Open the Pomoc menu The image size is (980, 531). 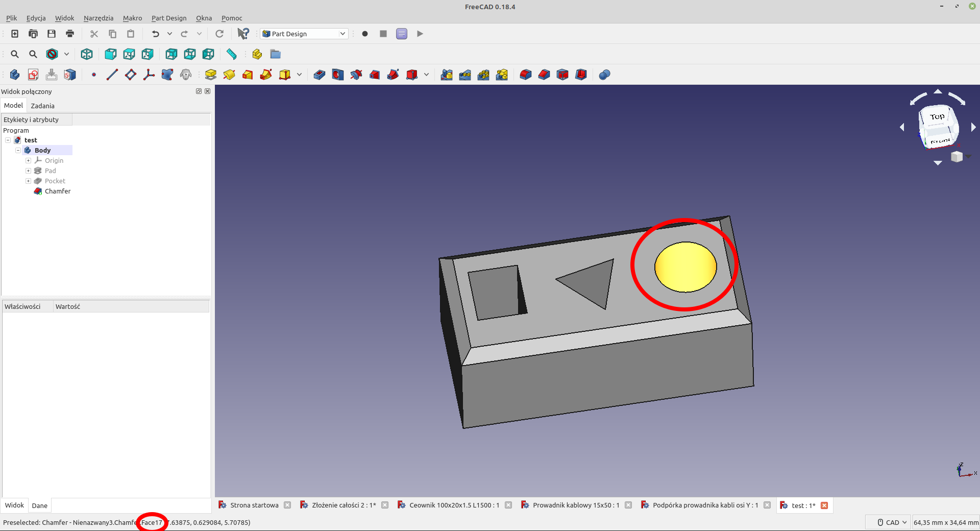coord(232,18)
